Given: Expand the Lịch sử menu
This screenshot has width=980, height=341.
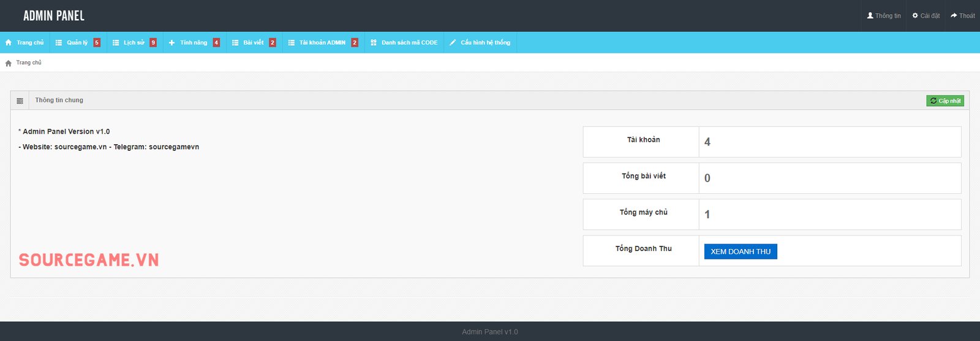Looking at the screenshot, I should tap(134, 43).
